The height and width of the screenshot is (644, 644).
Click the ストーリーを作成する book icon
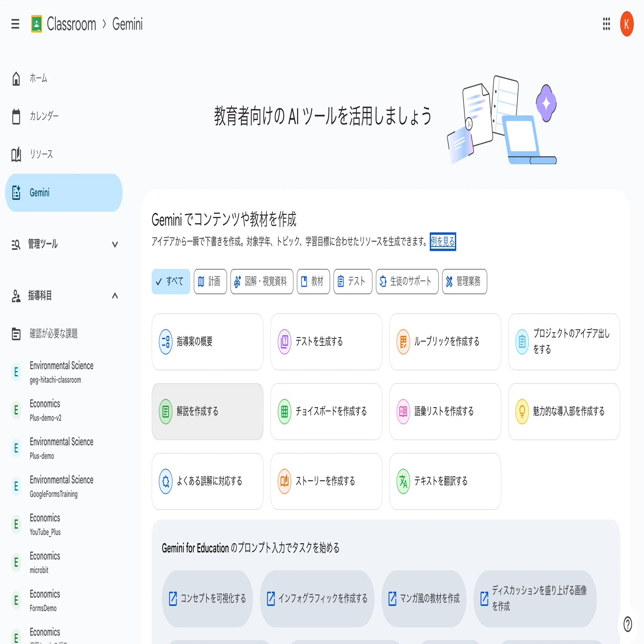coord(284,481)
